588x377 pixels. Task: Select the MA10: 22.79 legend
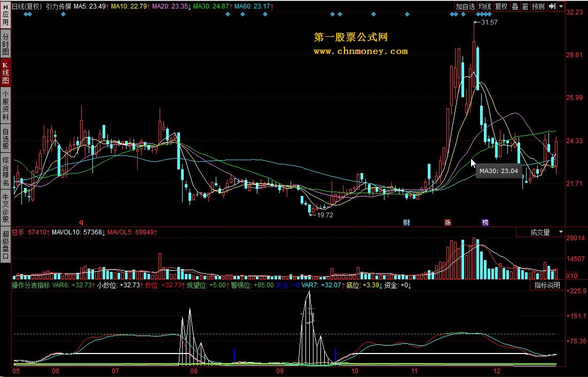(x=130, y=6)
